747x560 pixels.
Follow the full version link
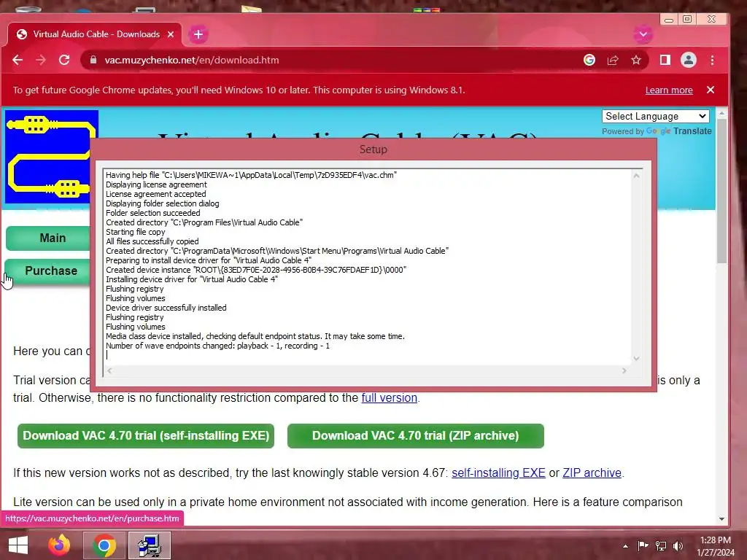pos(390,397)
